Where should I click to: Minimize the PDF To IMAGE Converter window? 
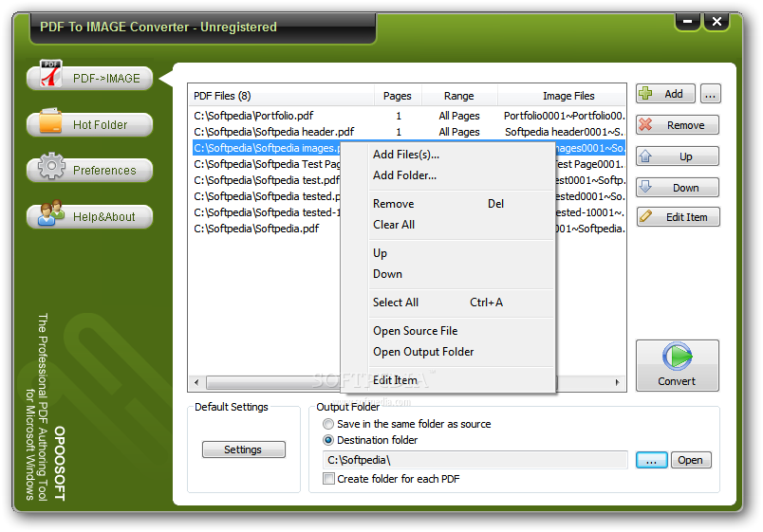point(688,22)
